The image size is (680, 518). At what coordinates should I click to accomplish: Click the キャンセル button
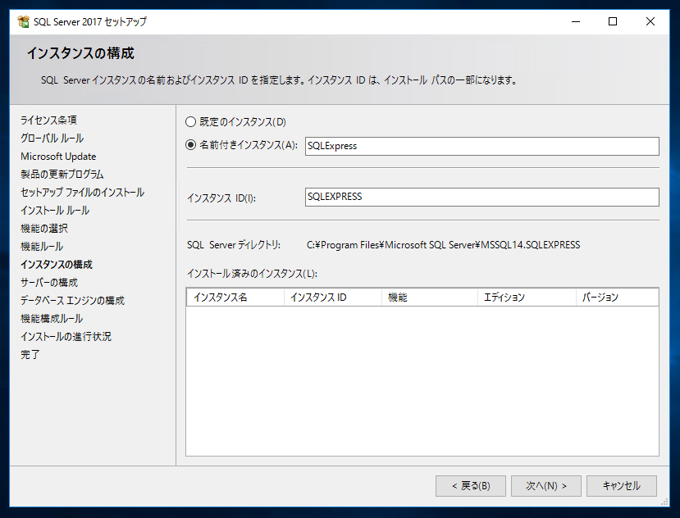click(x=621, y=486)
